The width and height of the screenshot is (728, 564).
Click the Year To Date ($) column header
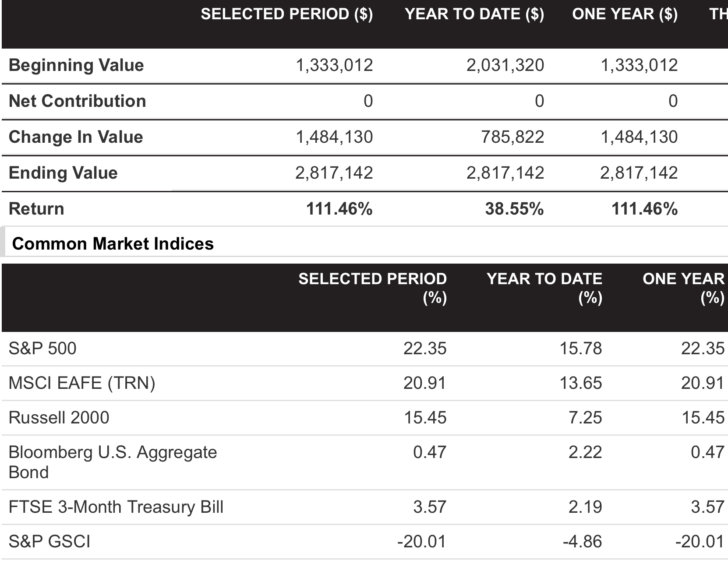[474, 14]
